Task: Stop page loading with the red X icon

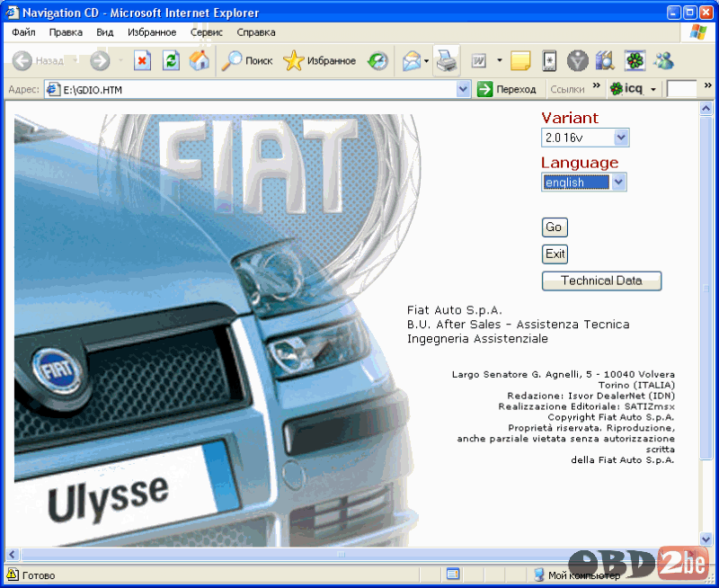Action: point(143,61)
